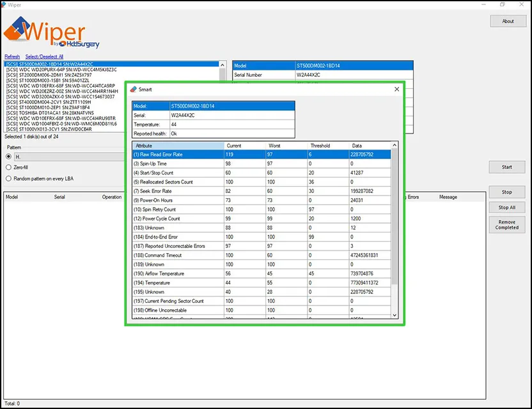Select disk ST500DM002-1BD14 in disk list
Screen dimensions: 532x409
(x=111, y=64)
